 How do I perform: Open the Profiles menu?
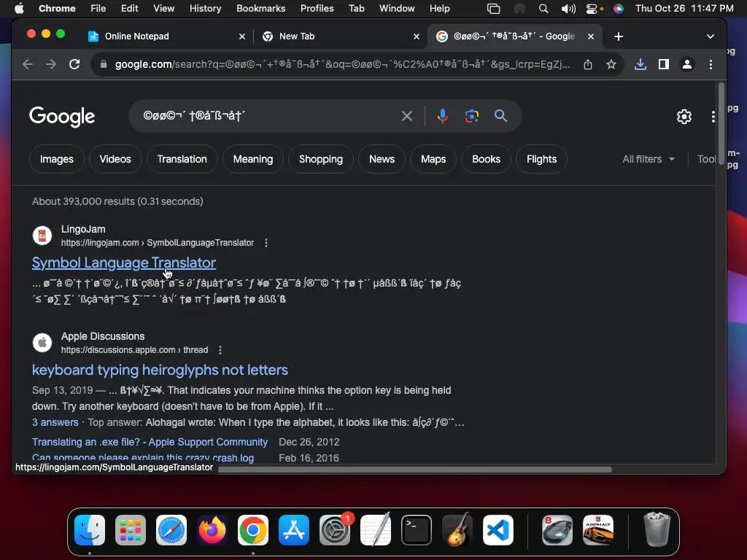click(x=317, y=9)
